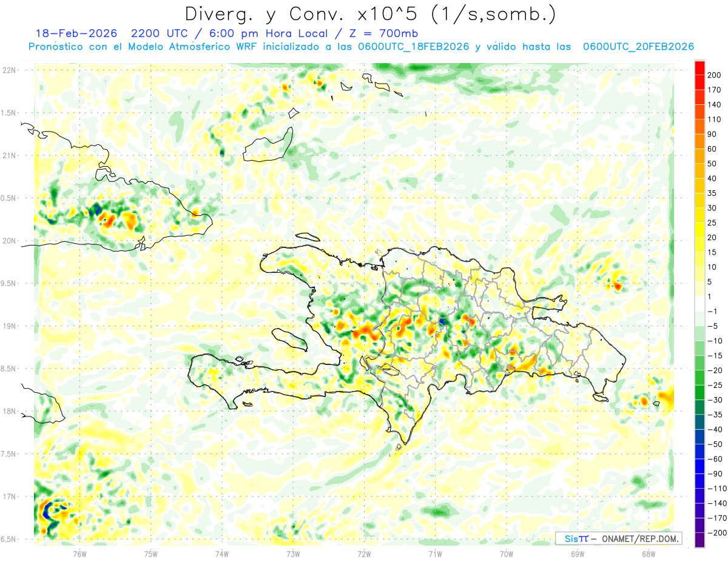Click colorbar value "-15"
The height and width of the screenshot is (562, 728).
[715, 356]
